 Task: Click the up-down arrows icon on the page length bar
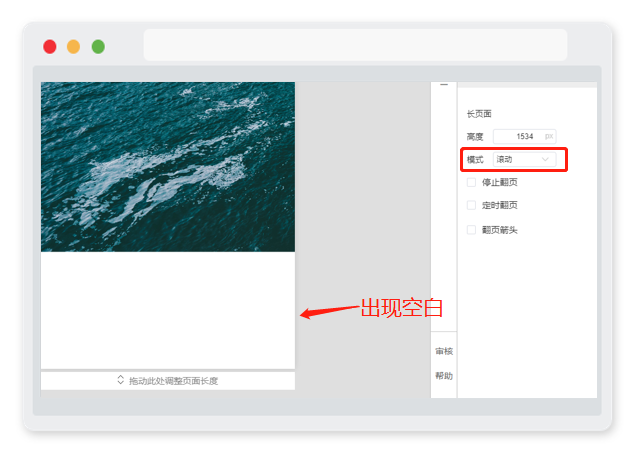(x=120, y=380)
